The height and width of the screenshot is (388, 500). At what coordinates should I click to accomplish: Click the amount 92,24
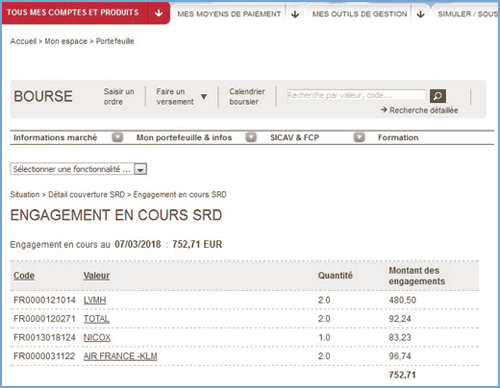point(400,319)
